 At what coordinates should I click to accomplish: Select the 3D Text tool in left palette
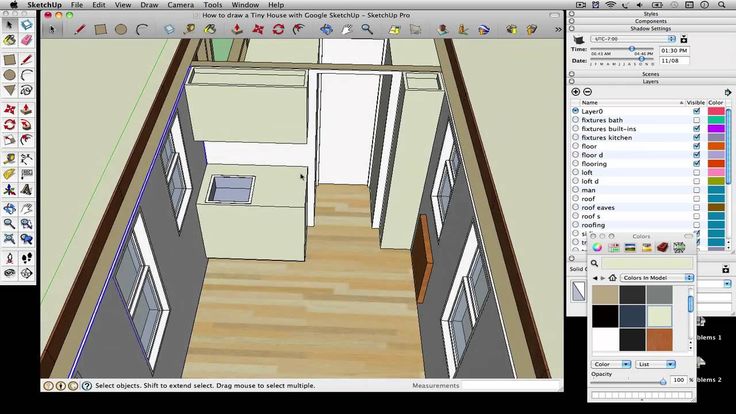tap(27, 190)
